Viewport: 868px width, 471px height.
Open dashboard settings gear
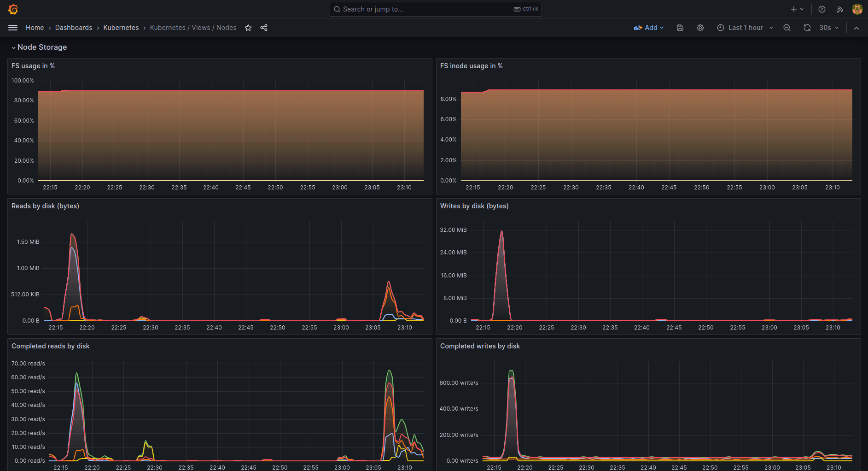700,28
